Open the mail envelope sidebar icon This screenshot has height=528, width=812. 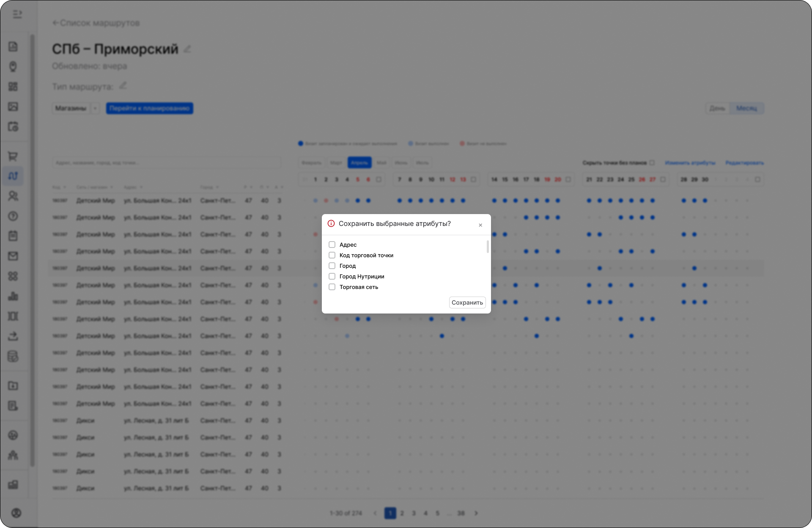tap(13, 256)
